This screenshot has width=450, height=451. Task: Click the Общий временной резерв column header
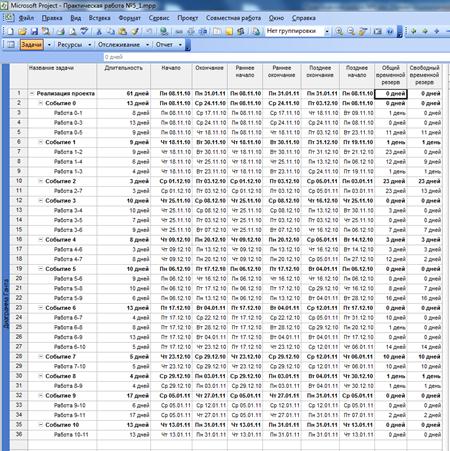pyautogui.click(x=390, y=76)
